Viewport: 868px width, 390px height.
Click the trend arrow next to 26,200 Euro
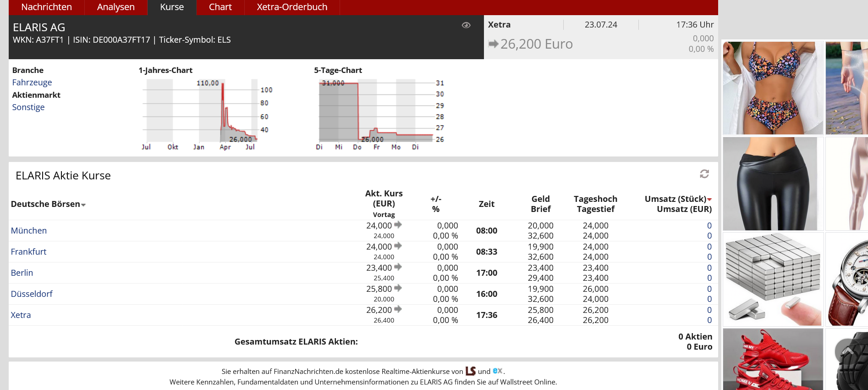493,44
